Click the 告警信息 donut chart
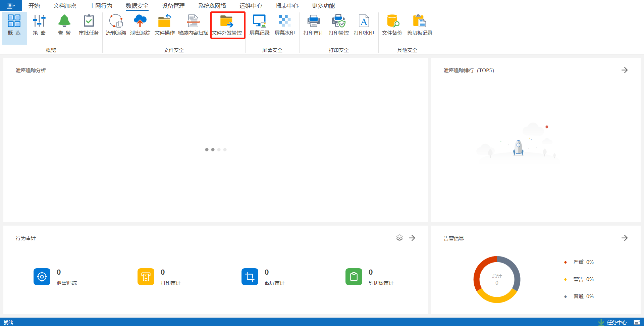This screenshot has height=326, width=644. 497,279
